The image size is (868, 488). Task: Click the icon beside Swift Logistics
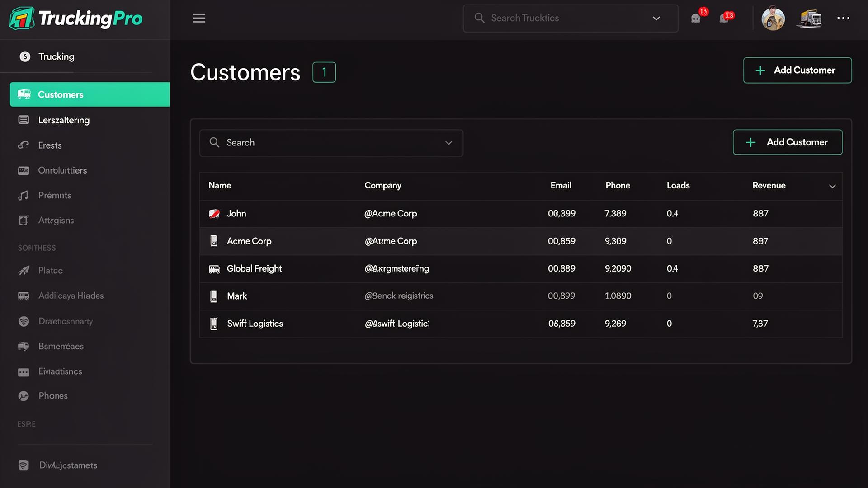pyautogui.click(x=214, y=324)
